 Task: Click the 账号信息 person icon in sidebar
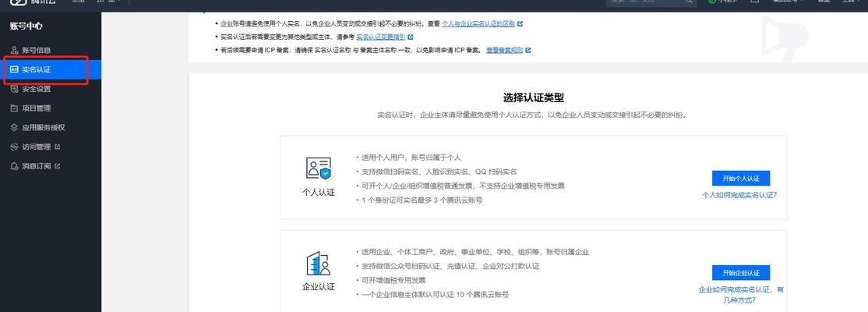coord(14,51)
